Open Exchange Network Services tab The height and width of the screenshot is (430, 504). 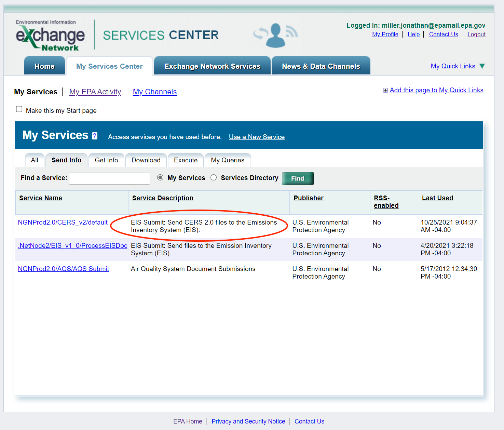pyautogui.click(x=212, y=66)
